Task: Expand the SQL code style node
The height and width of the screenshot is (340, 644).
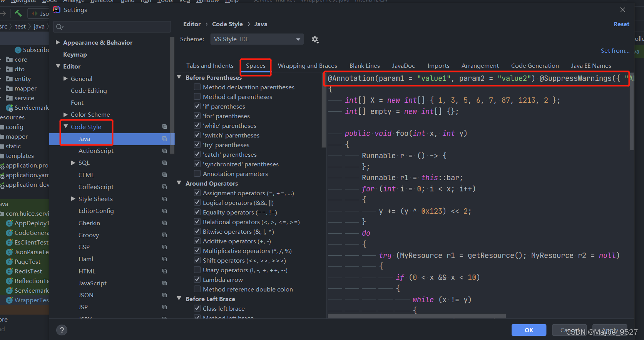Action: point(73,163)
